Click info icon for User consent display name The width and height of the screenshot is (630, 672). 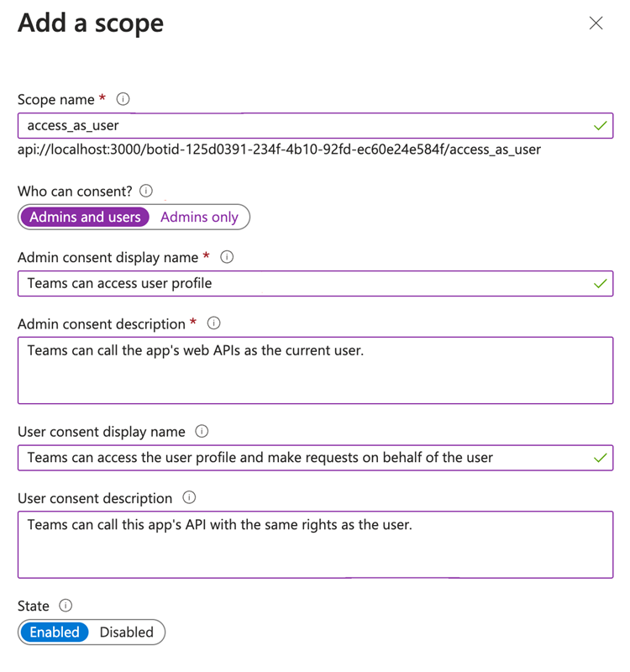[x=201, y=431]
